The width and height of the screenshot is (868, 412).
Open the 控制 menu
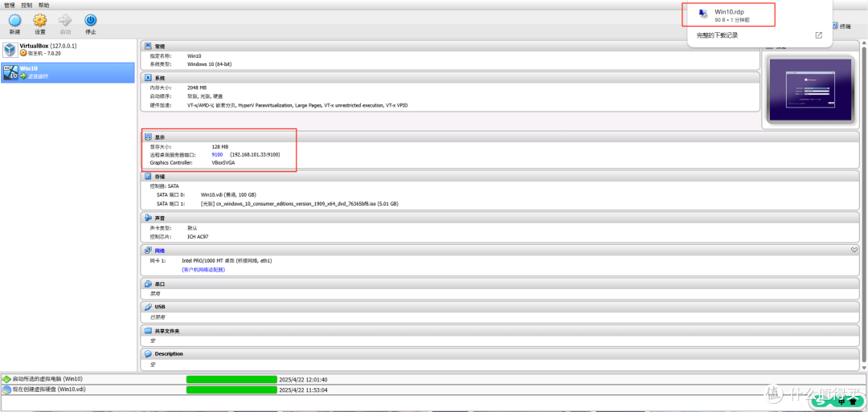pyautogui.click(x=27, y=5)
